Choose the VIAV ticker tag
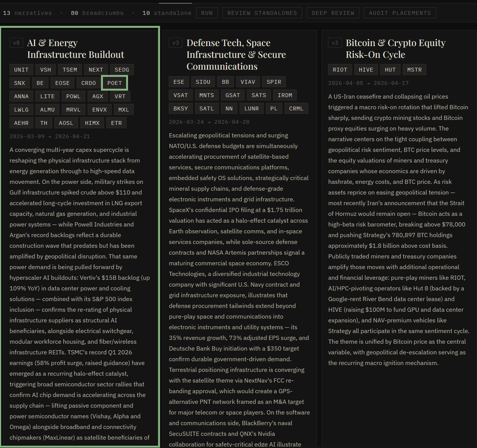 coord(248,82)
